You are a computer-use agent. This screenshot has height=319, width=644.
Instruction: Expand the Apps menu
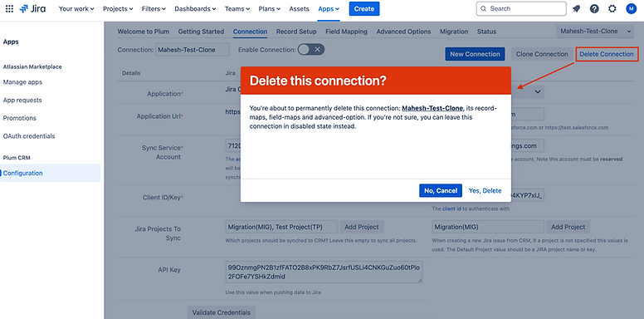tap(329, 8)
